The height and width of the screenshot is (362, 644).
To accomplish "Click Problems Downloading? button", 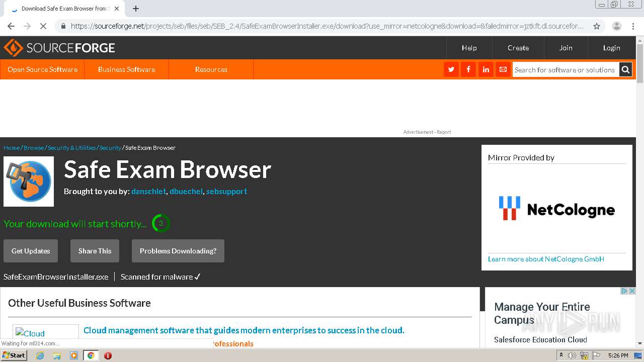I will coord(178,251).
